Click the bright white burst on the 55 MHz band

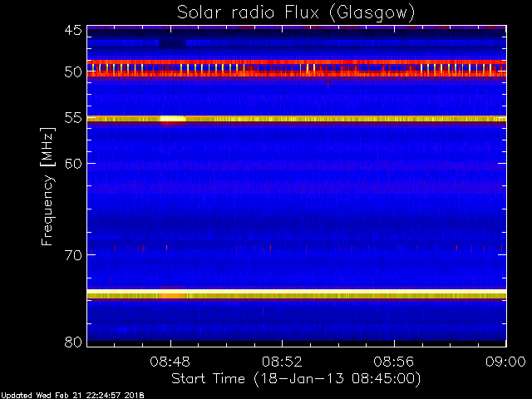point(173,119)
